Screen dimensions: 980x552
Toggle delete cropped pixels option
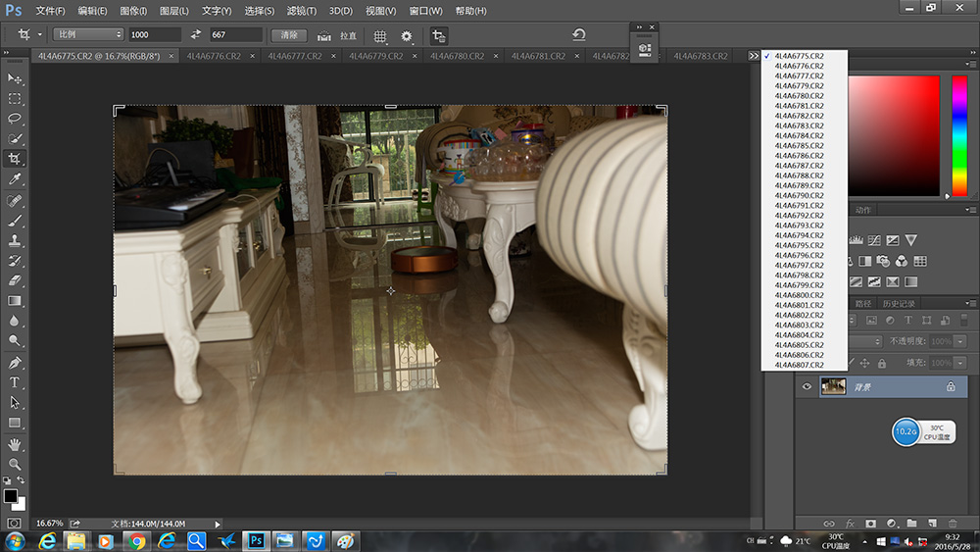(x=438, y=35)
